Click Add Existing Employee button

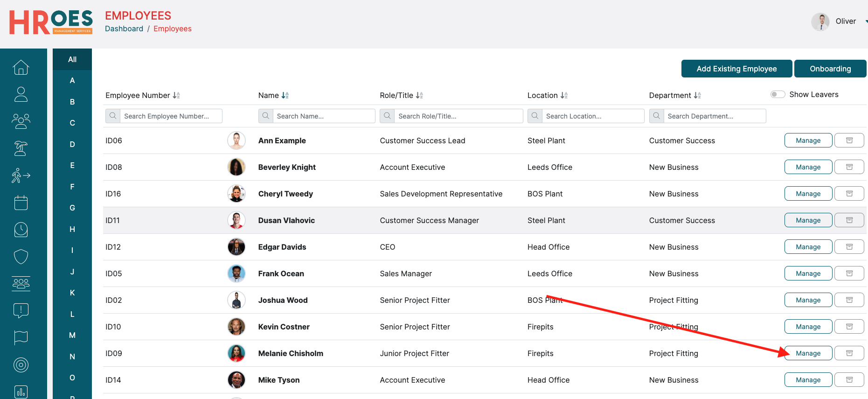coord(736,69)
